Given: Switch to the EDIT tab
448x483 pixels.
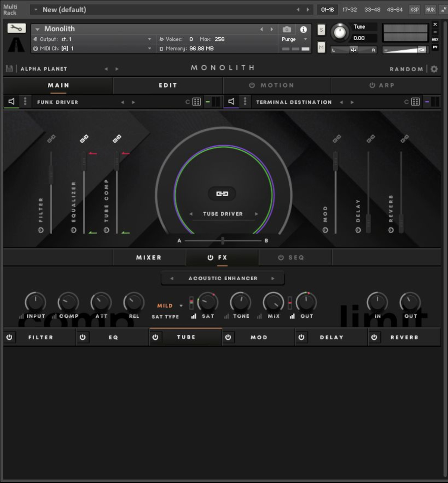Looking at the screenshot, I should 168,85.
